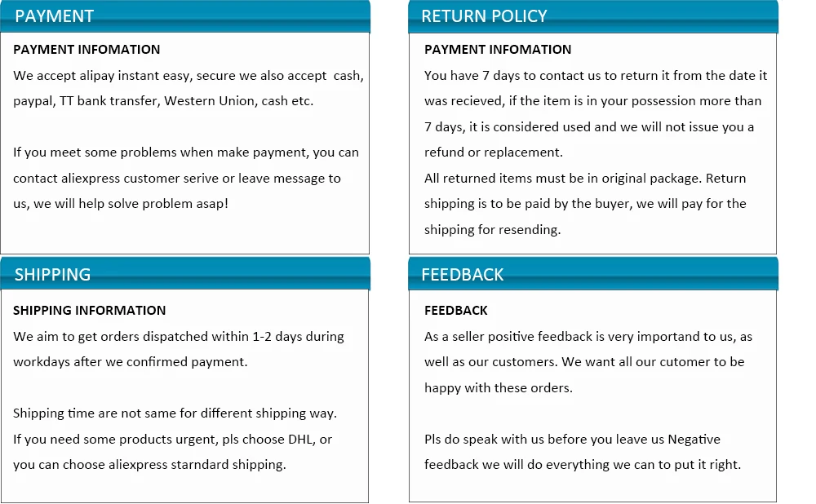Click 'We aim to get orders dispatched' line

pyautogui.click(x=179, y=337)
